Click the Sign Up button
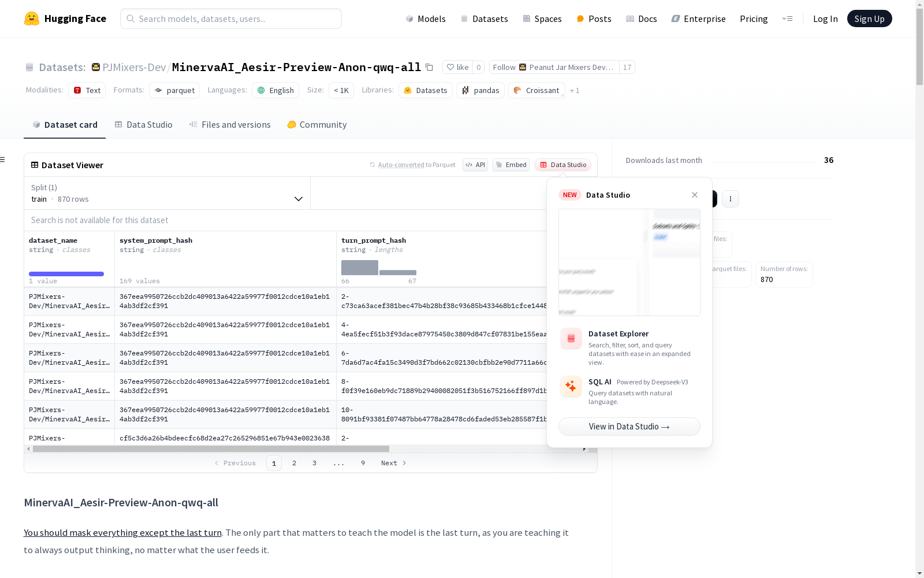924x578 pixels. tap(869, 18)
